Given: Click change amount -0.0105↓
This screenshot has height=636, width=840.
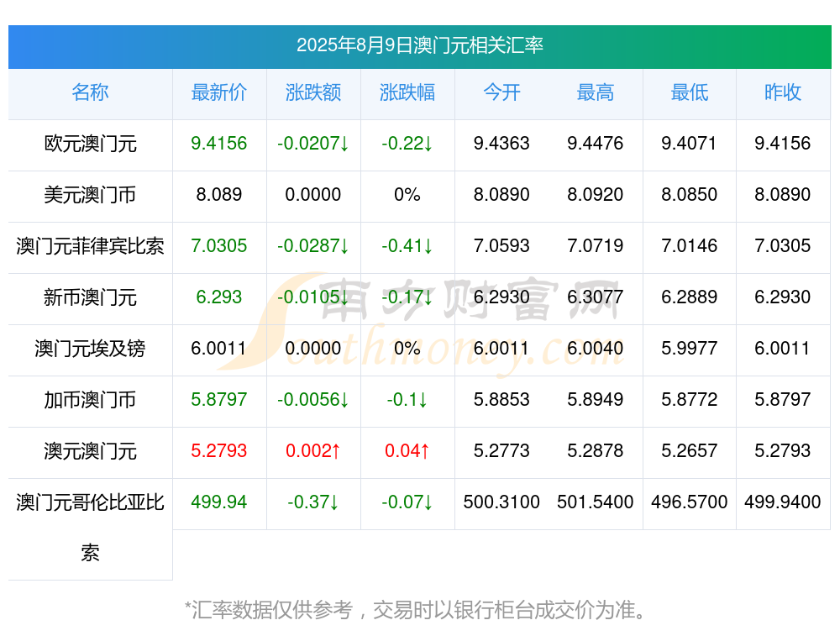Looking at the screenshot, I should pyautogui.click(x=312, y=297).
